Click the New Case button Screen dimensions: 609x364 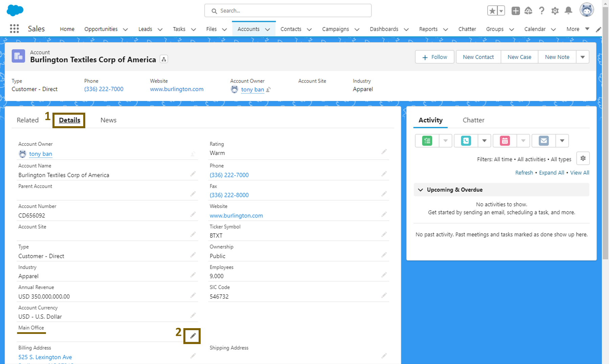pos(519,57)
